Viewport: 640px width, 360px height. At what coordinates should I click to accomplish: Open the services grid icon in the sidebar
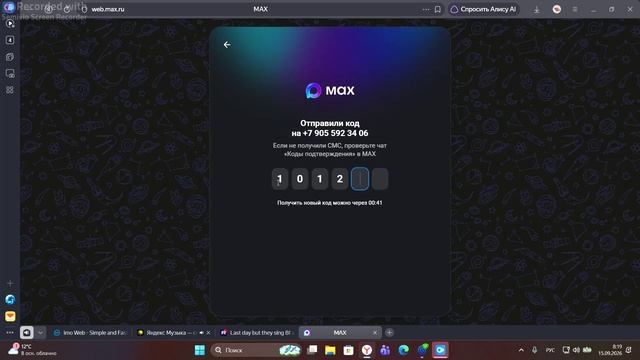10,90
